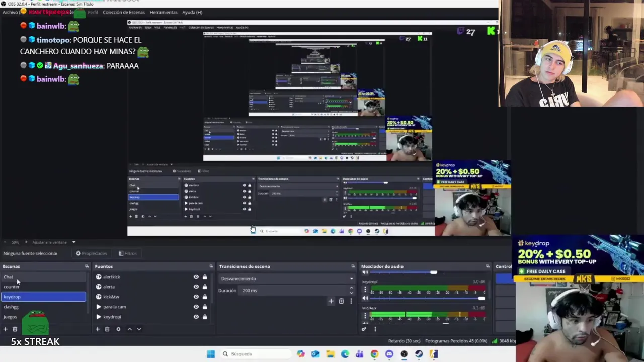The width and height of the screenshot is (644, 362).
Task: Unlock the kick&tw source
Action: 205,297
